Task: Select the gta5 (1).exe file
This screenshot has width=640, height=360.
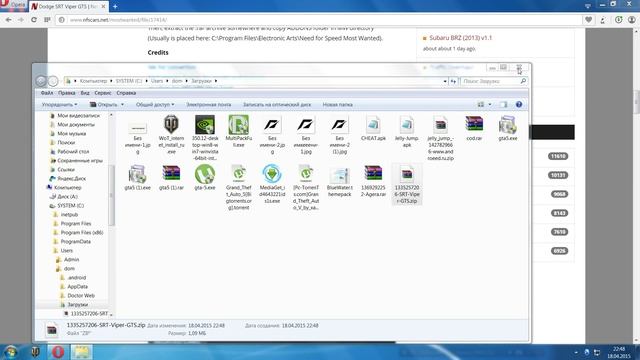Action: (x=138, y=174)
